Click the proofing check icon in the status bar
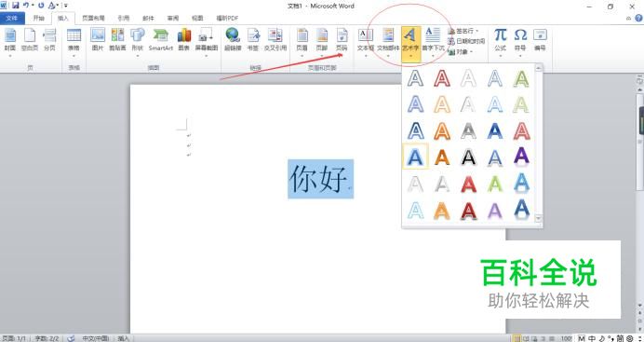Screen dimensions: 644x342 71,338
